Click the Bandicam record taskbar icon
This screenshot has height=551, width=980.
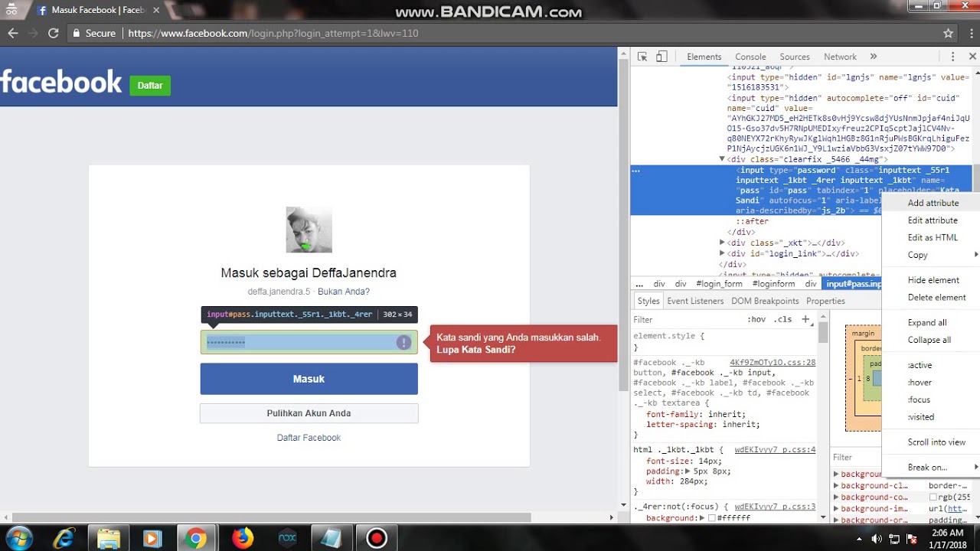tap(376, 539)
